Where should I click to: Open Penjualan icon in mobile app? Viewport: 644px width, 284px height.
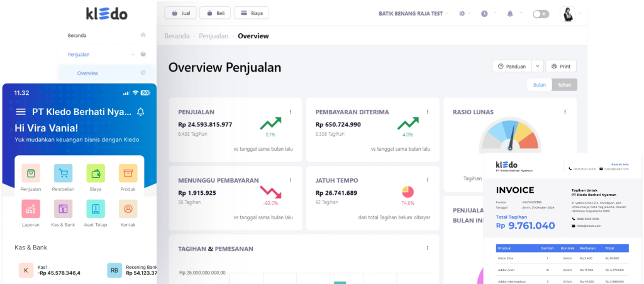(31, 173)
